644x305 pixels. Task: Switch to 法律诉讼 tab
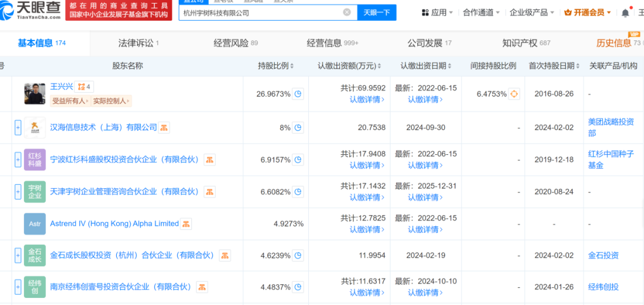coord(138,43)
